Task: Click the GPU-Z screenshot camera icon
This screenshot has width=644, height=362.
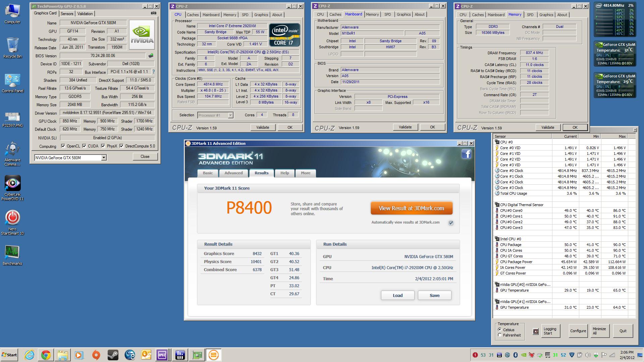Action: (x=153, y=13)
